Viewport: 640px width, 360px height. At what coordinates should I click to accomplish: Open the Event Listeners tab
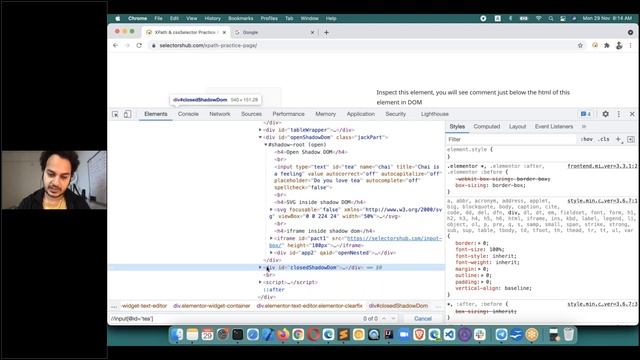click(x=553, y=127)
